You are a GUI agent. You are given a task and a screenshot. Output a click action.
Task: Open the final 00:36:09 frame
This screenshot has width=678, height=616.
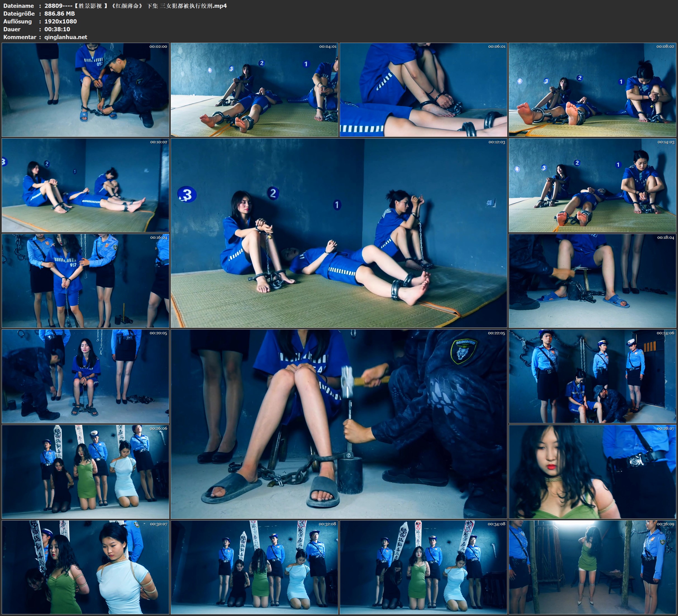tap(593, 567)
